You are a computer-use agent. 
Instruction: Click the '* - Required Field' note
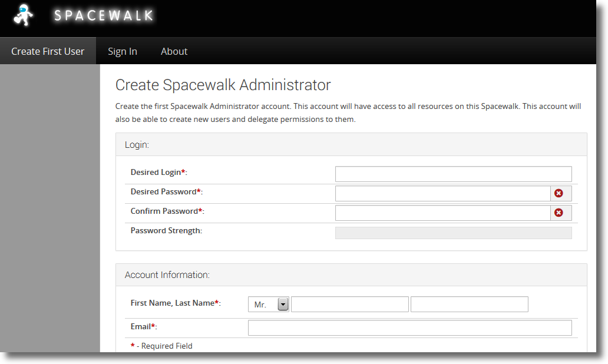(161, 346)
